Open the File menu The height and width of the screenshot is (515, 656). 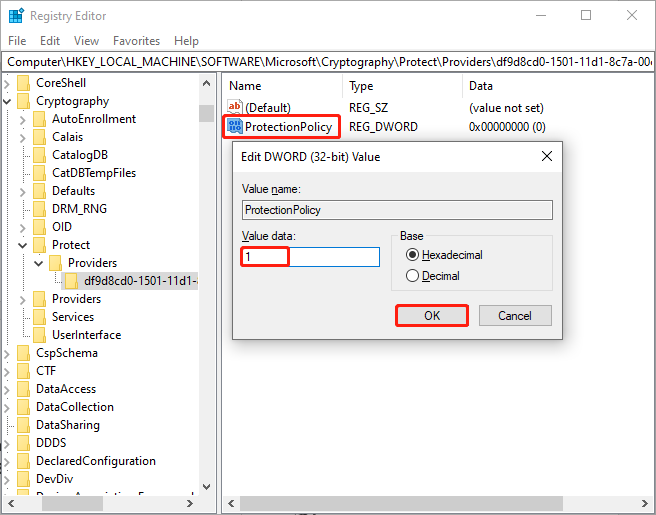17,41
